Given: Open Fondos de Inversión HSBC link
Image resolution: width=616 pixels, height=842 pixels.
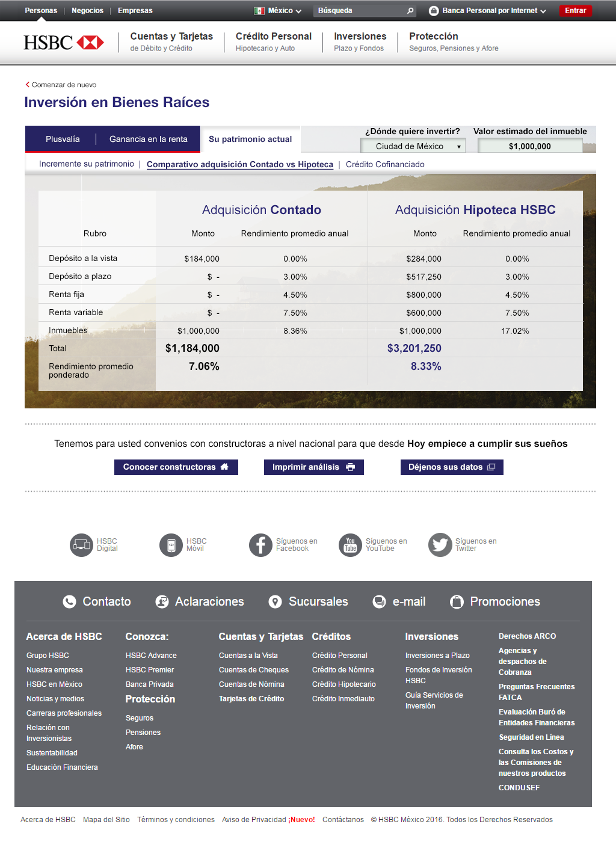Looking at the screenshot, I should [x=439, y=675].
